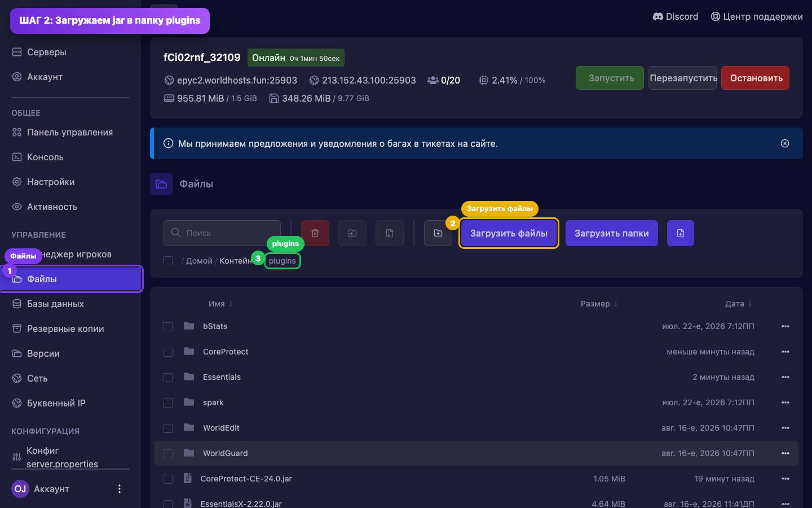Screen dimensions: 812x508
Task: Tick the spark folder checkbox
Action: point(168,403)
